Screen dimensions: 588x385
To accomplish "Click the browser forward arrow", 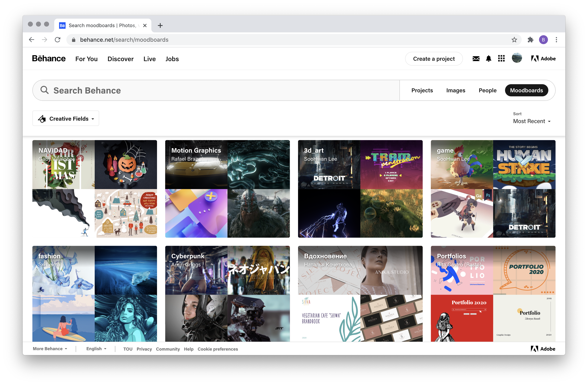I will tap(45, 39).
